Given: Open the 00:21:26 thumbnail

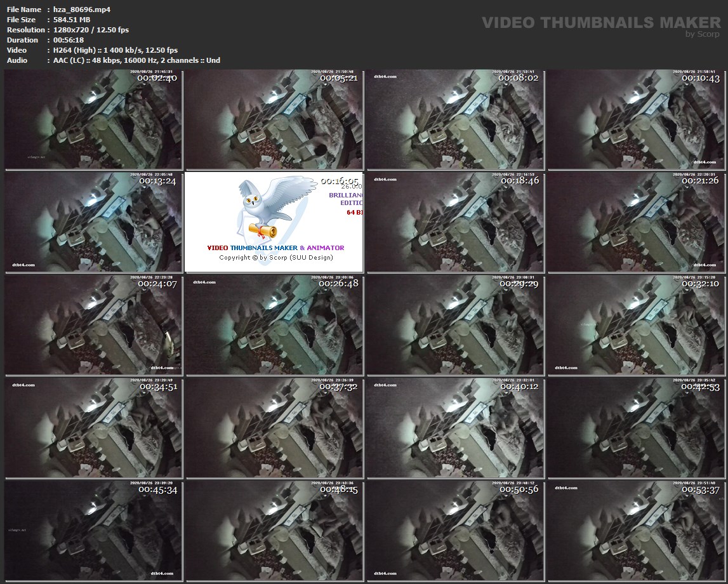Looking at the screenshot, I should [635, 223].
